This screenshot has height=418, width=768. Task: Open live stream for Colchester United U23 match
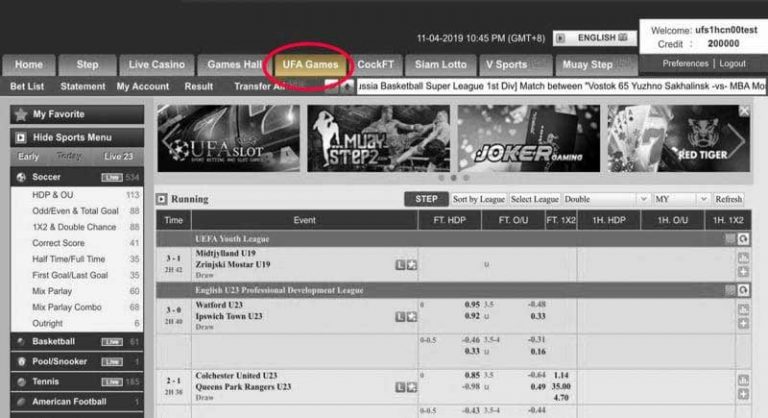point(400,388)
